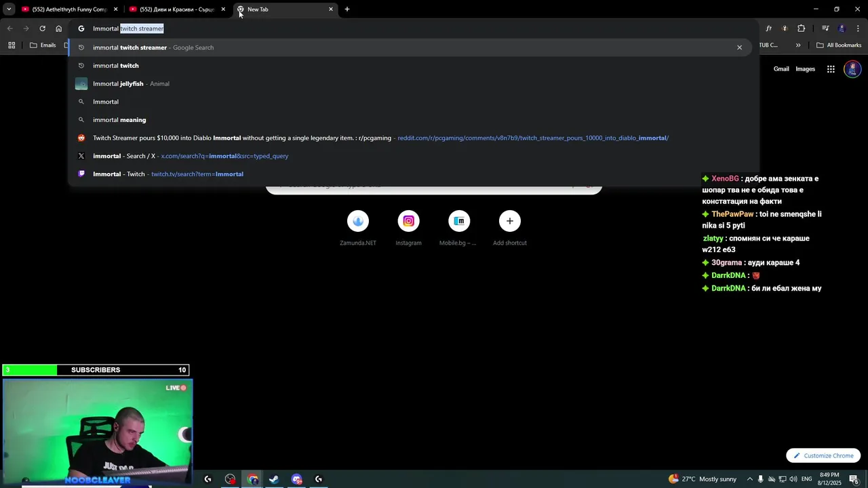Click the LIVE indicator on the webcam overlay
The width and height of the screenshot is (868, 488).
coord(176,388)
